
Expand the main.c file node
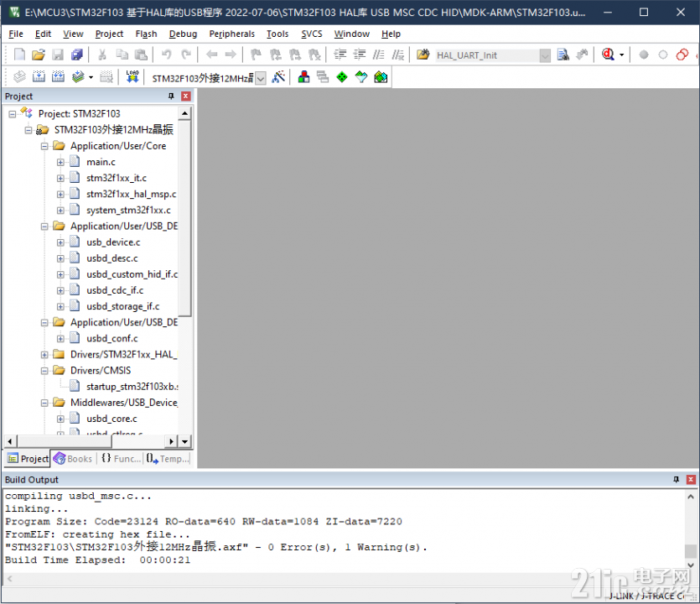(60, 162)
